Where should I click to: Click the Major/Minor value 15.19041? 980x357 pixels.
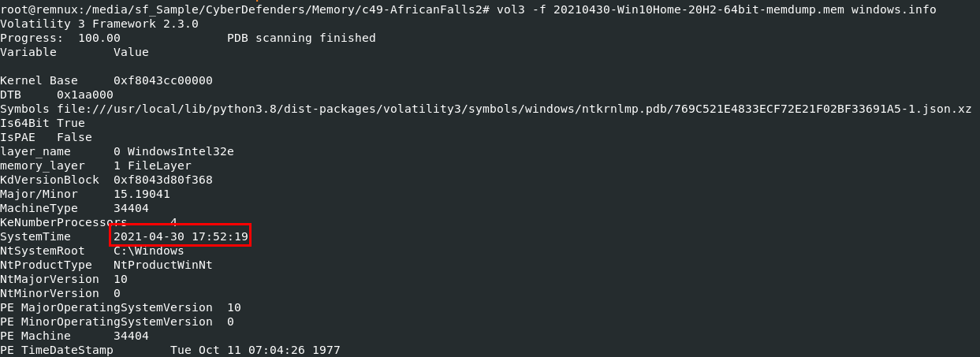coord(141,194)
